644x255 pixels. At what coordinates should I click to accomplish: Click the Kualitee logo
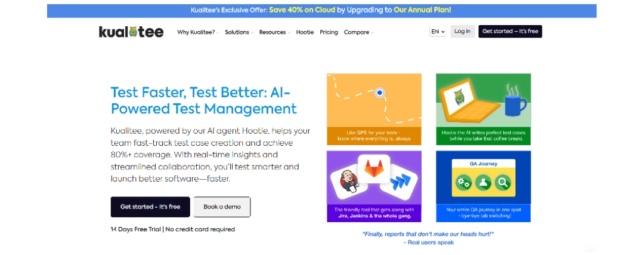pos(131,32)
